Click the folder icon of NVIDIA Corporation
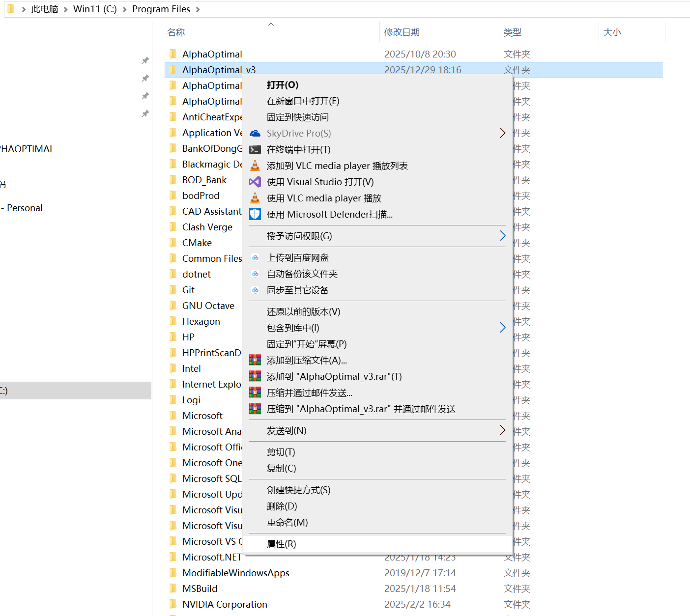 click(x=173, y=604)
